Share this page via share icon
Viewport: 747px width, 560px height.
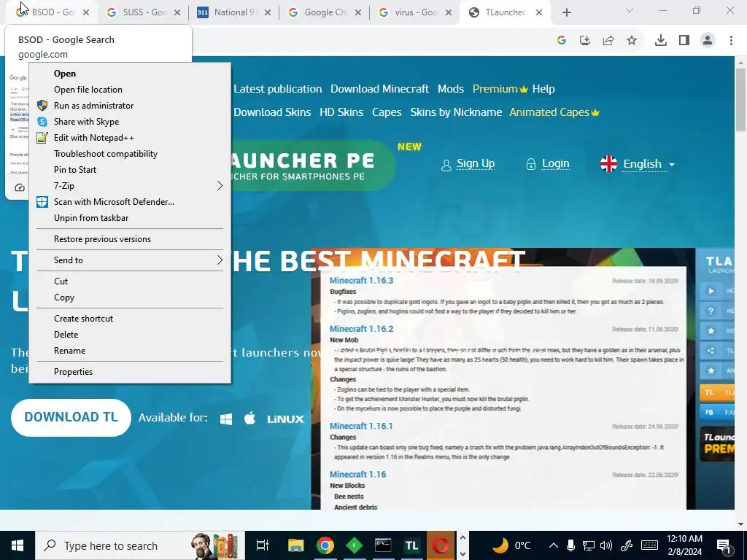click(608, 41)
